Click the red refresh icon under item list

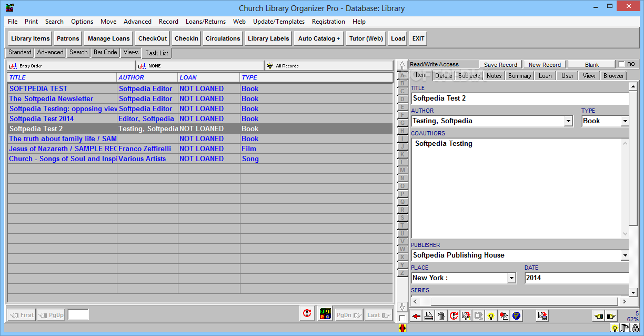tap(307, 314)
